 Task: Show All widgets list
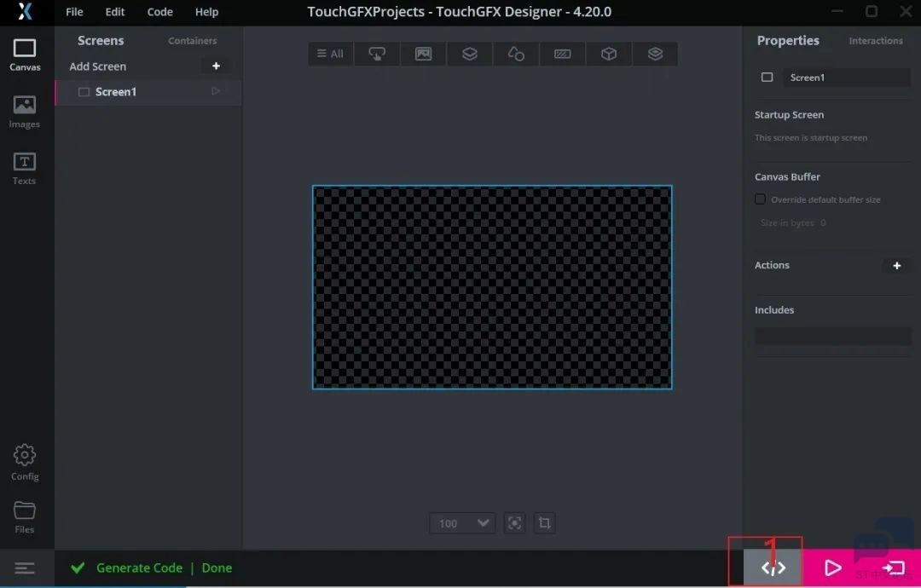[x=331, y=54]
